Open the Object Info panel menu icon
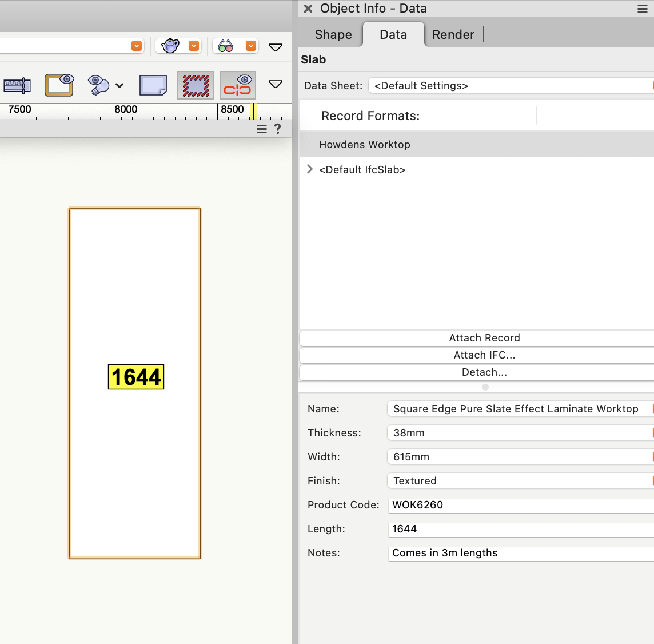 (643, 9)
